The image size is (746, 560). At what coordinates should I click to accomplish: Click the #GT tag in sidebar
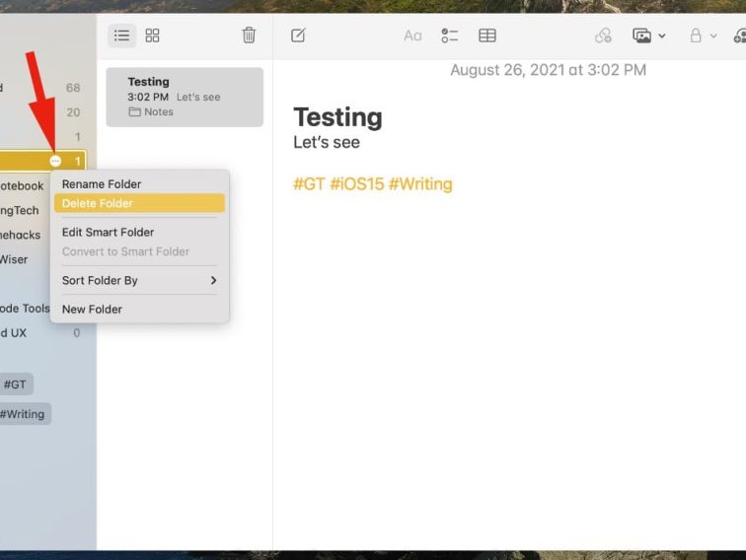pyautogui.click(x=15, y=385)
